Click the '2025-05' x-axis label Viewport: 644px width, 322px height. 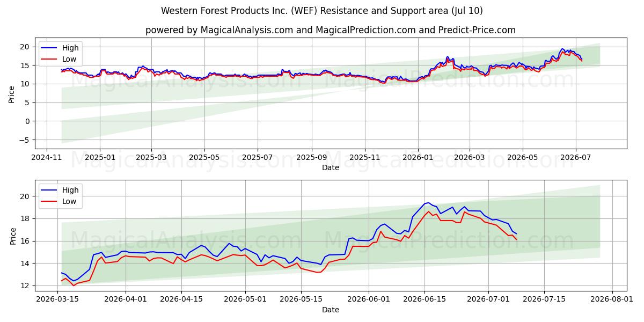point(204,158)
